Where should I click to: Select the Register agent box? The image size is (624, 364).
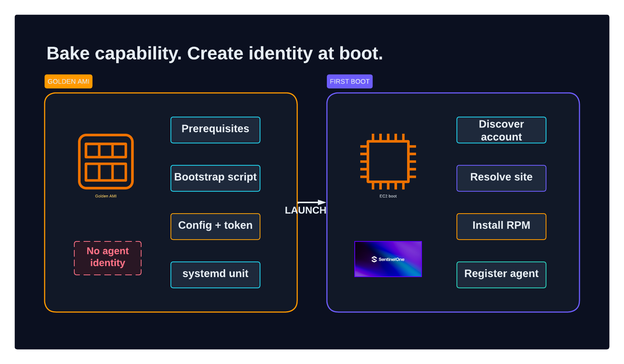[x=501, y=275]
